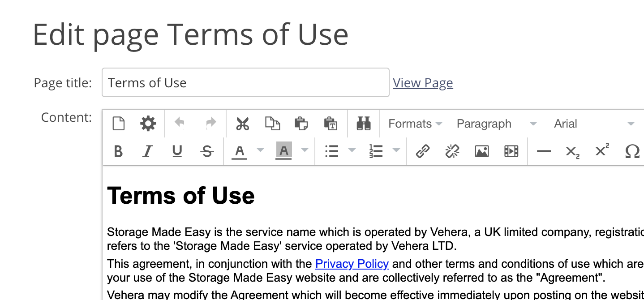The width and height of the screenshot is (644, 300).
Task: Open the View Page link
Action: click(423, 83)
